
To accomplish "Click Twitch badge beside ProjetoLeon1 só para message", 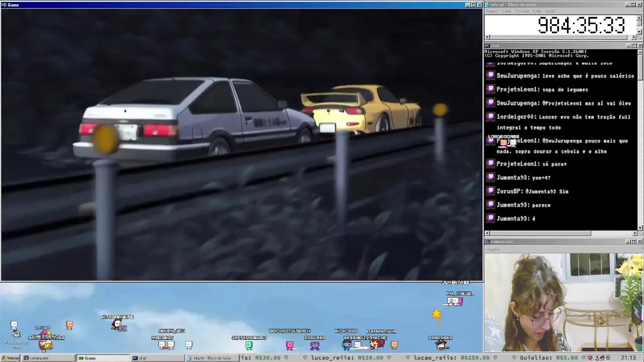I will (x=491, y=164).
